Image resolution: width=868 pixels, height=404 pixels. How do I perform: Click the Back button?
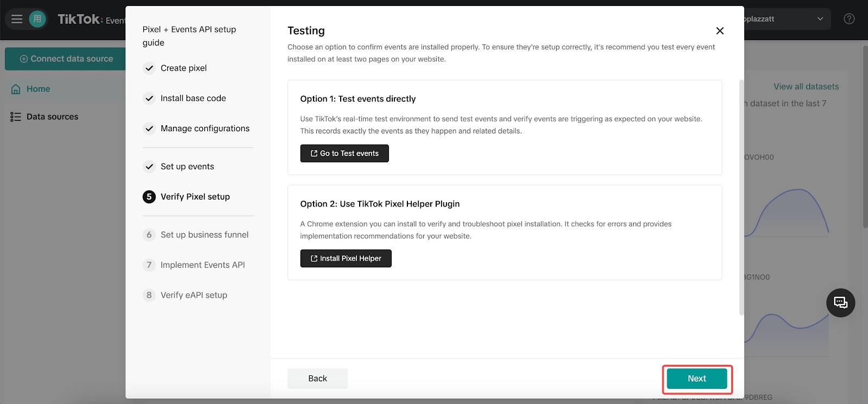(317, 379)
